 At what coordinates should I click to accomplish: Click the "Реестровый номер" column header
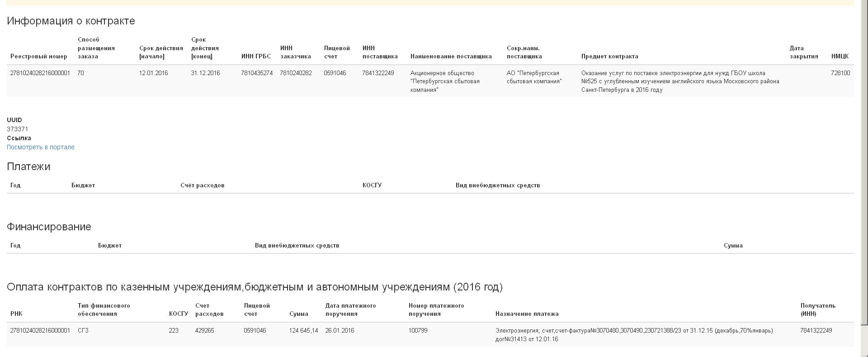39,57
